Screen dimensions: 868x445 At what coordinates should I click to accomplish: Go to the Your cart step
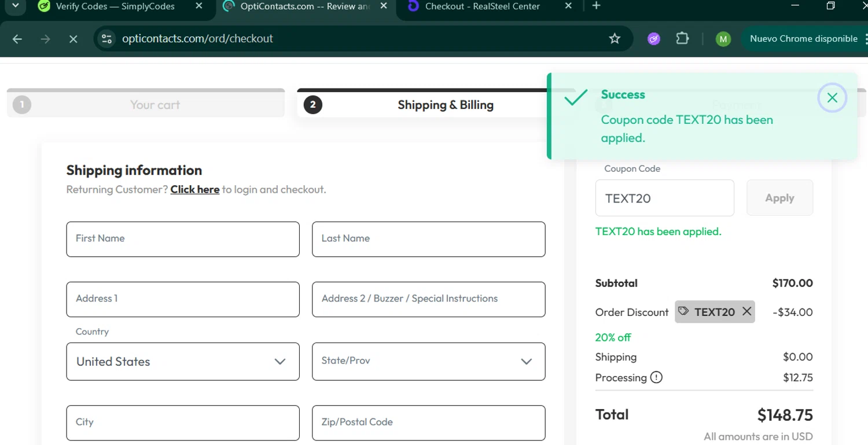tap(146, 105)
